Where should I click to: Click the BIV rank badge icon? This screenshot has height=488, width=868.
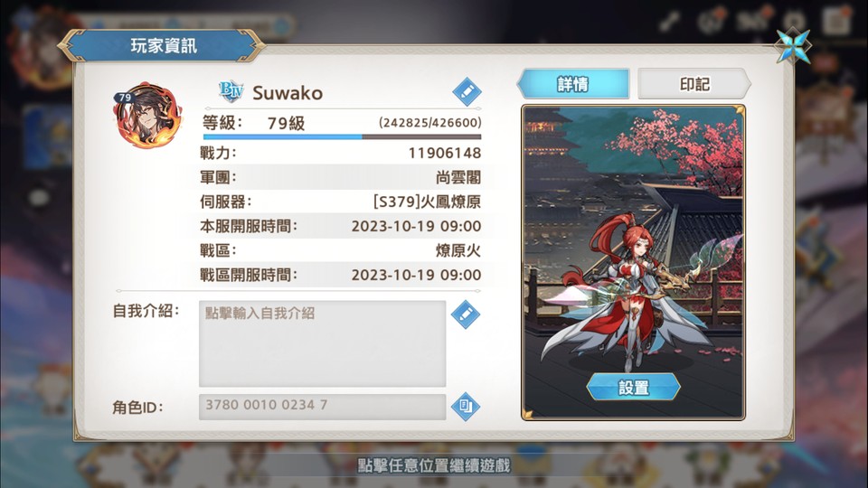(231, 91)
